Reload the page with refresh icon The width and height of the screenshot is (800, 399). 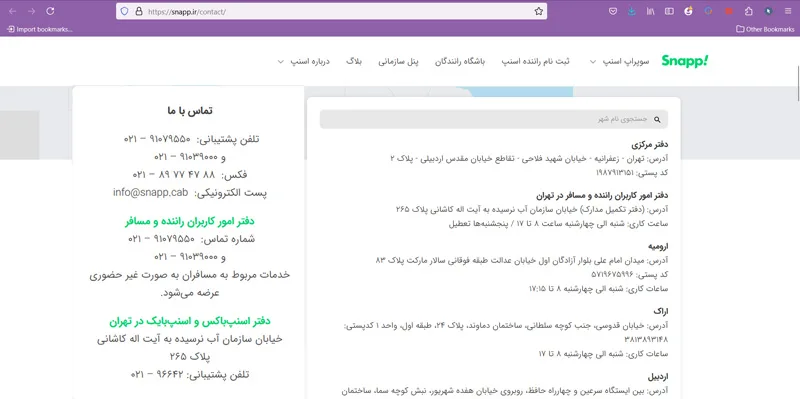tap(50, 11)
